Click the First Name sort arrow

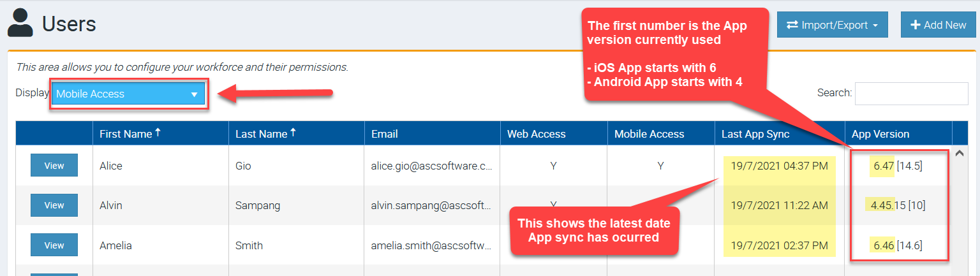coord(158,133)
